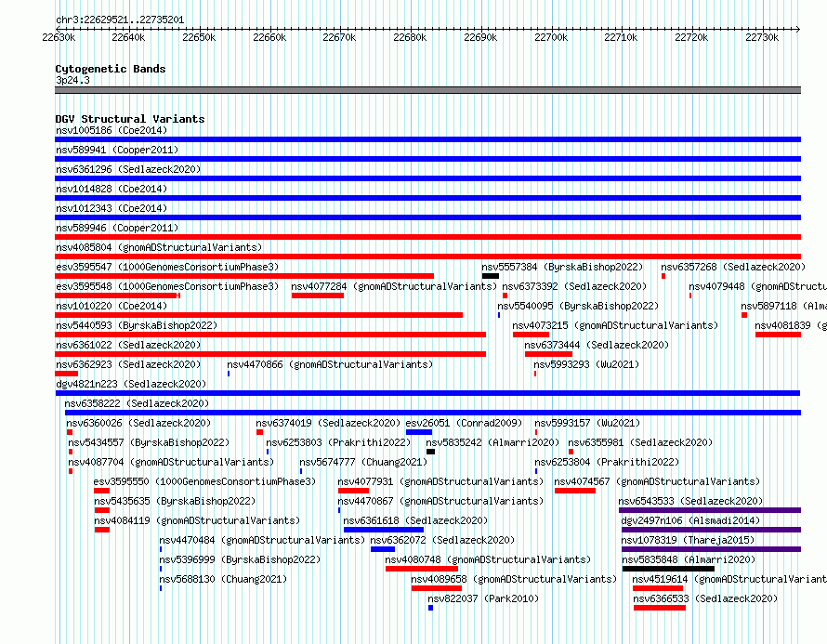The height and width of the screenshot is (644, 827).
Task: Click the nsv1005186 (Coe2014) variant label
Action: click(x=112, y=130)
